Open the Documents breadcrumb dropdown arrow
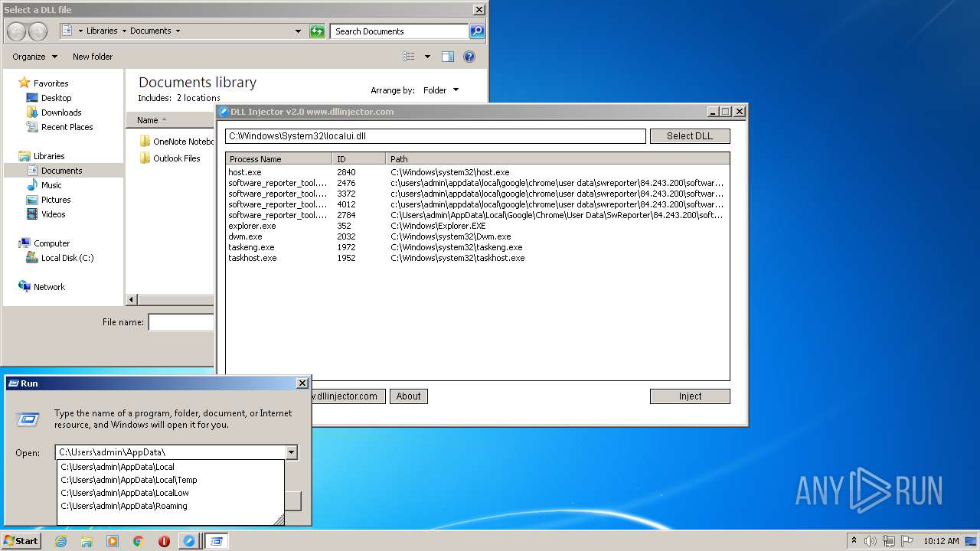Screen dimensions: 980x551 coord(178,31)
